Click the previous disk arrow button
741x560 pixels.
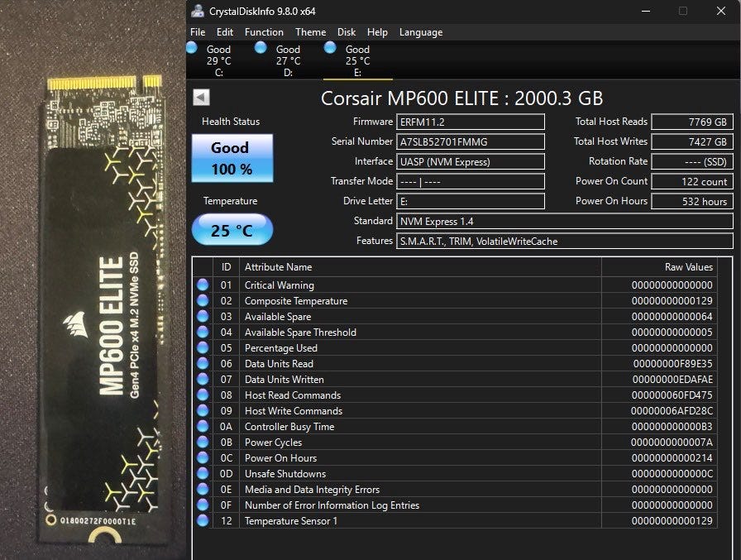click(201, 98)
